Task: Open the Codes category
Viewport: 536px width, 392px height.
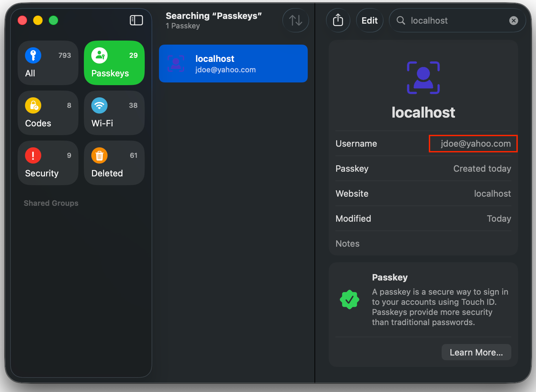Action: coord(48,113)
